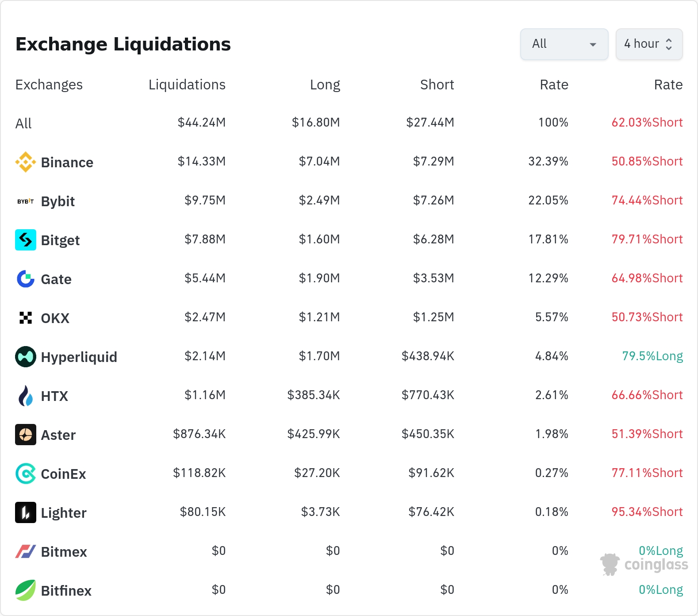The image size is (698, 616).
Task: Click the Hyperliquid logo icon
Action: click(x=26, y=357)
